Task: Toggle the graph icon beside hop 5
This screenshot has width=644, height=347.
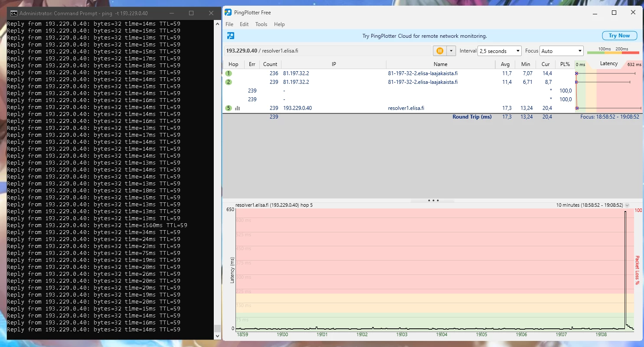Action: 238,108
